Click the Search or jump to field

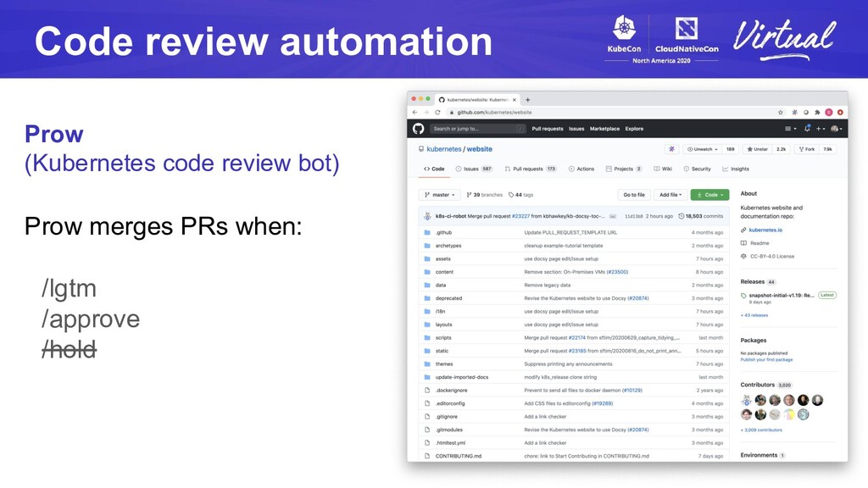[478, 129]
